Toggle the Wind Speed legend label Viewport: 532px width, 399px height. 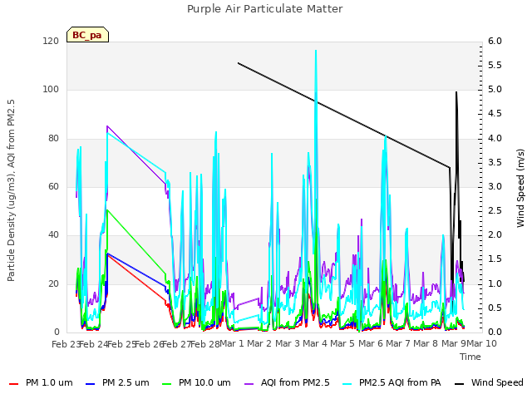497,382
